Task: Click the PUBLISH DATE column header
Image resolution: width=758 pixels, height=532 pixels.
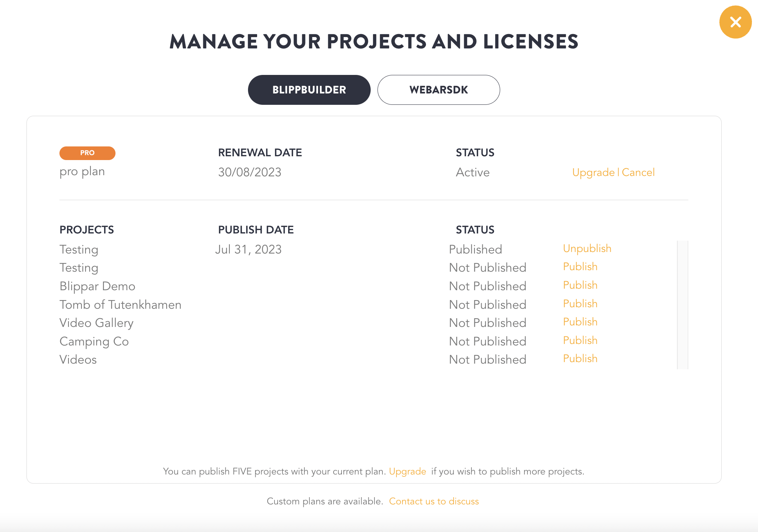Action: pyautogui.click(x=256, y=230)
